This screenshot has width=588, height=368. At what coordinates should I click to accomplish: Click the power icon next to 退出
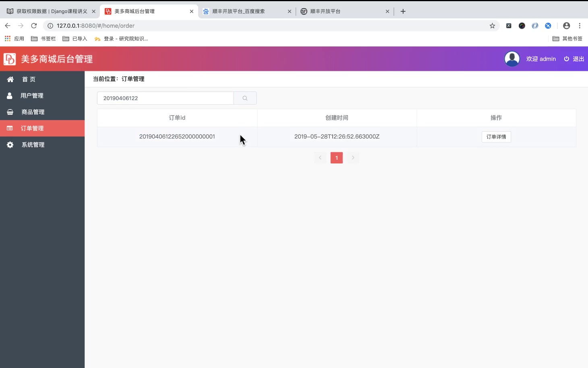tap(566, 59)
